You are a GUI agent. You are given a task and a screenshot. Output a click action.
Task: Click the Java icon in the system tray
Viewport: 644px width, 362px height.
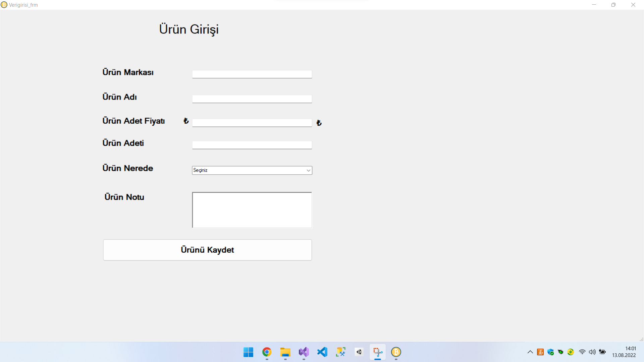pos(540,352)
